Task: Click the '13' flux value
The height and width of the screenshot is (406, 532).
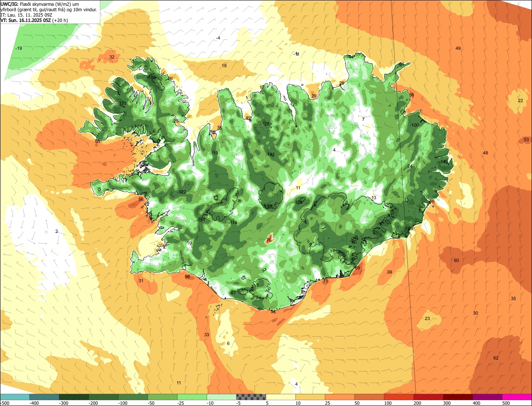Action: click(x=374, y=198)
